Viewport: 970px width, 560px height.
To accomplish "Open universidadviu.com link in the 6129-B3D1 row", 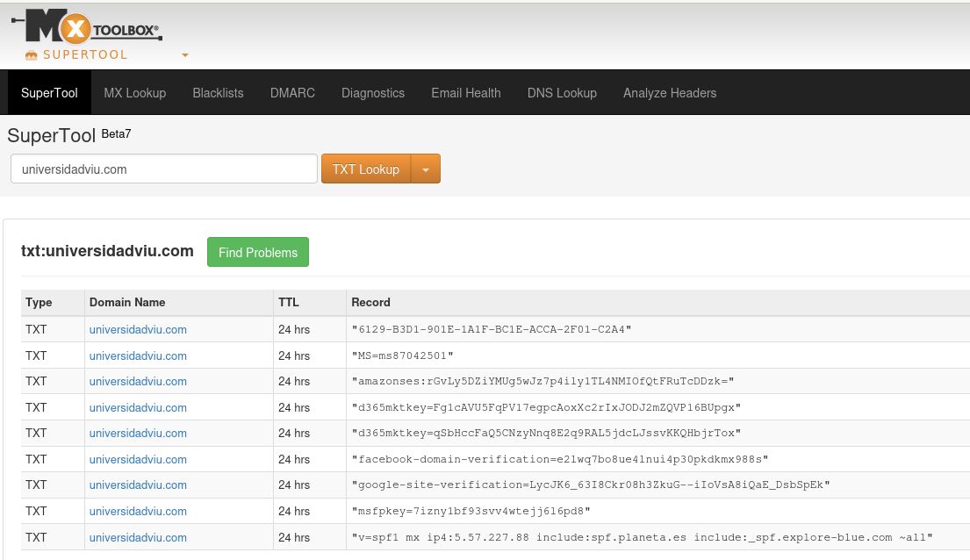I will pyautogui.click(x=138, y=330).
